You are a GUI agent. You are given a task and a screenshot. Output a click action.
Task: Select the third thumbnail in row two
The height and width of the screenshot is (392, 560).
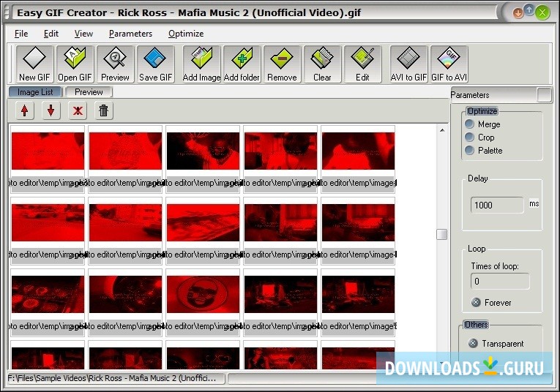pos(203,222)
